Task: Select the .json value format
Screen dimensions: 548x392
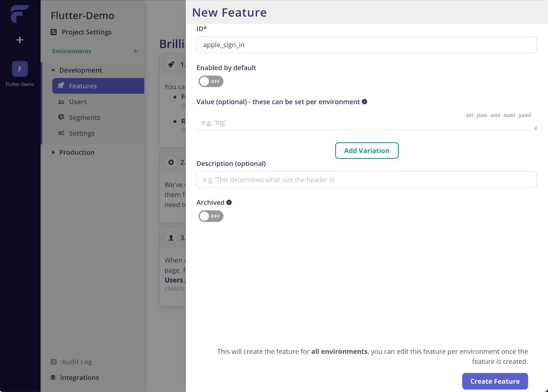Action: coord(481,115)
